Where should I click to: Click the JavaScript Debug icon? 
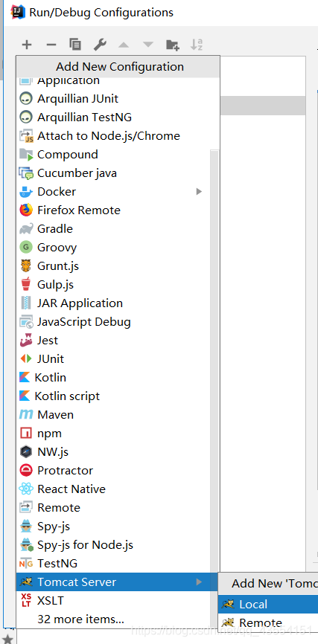click(x=26, y=321)
